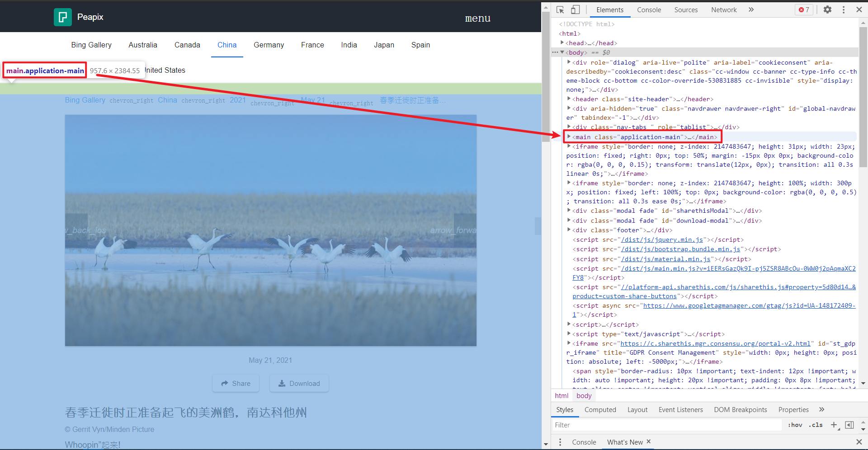
Task: Switch to the Console tab in DevTools
Action: tap(649, 9)
